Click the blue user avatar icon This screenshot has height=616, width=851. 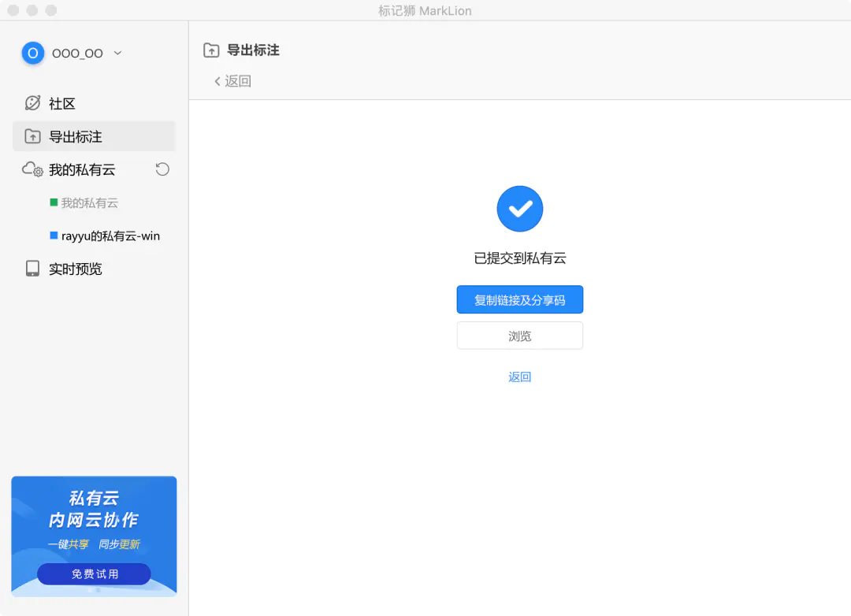click(32, 54)
